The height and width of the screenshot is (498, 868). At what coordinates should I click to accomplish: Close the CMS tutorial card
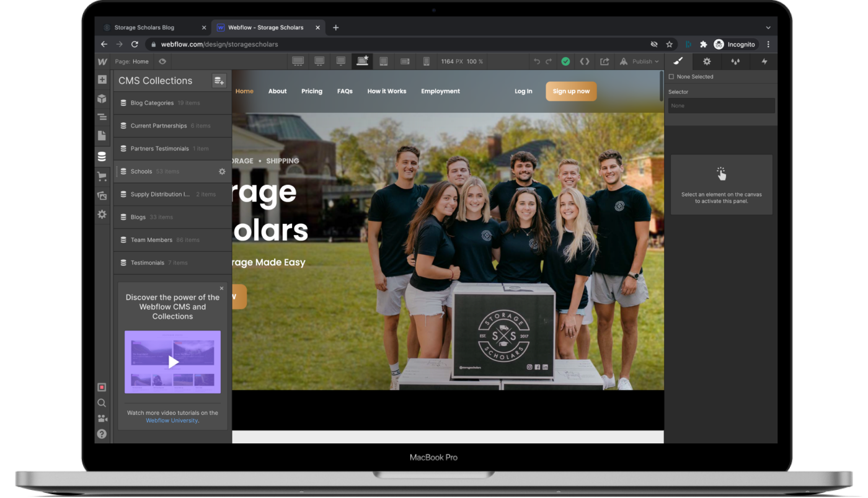click(222, 288)
